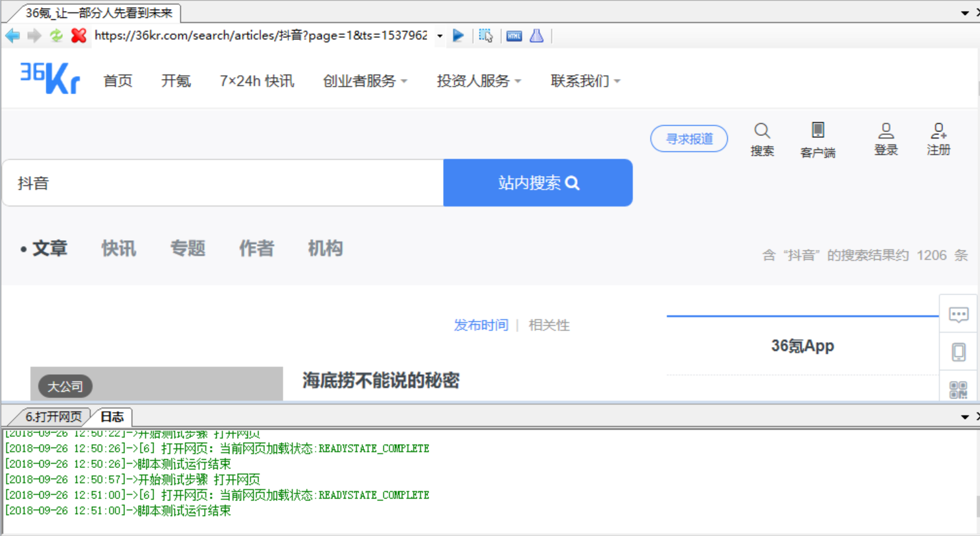Switch to the 快讯 results tab
Image resolution: width=980 pixels, height=536 pixels.
tap(119, 249)
